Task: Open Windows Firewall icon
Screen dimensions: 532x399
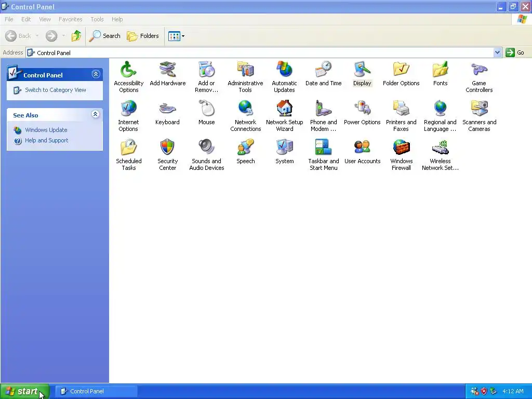Action: [x=401, y=155]
